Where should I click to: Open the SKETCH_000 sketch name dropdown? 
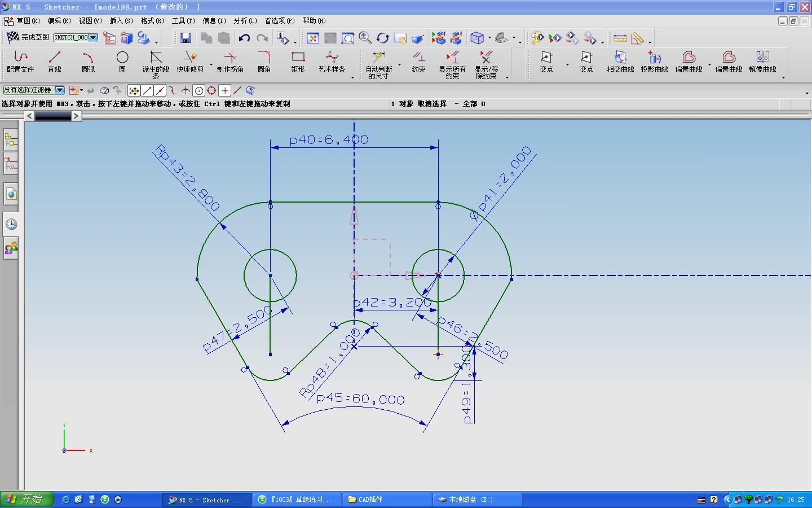tap(94, 38)
